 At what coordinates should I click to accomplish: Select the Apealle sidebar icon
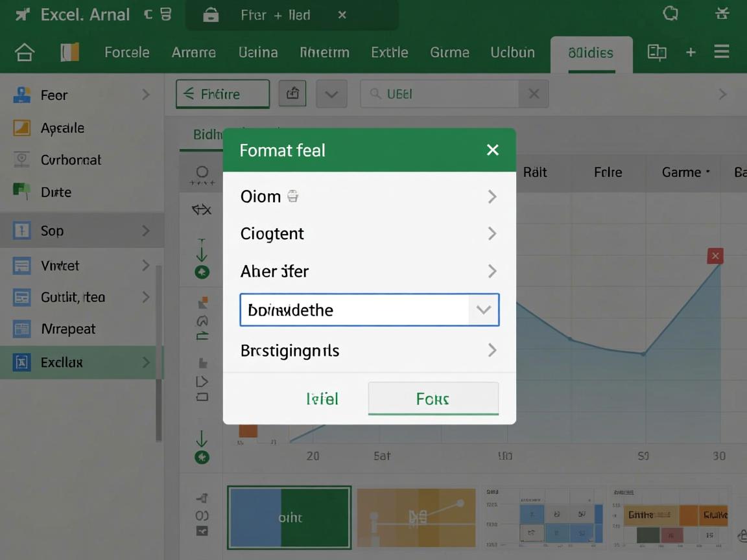(22, 128)
